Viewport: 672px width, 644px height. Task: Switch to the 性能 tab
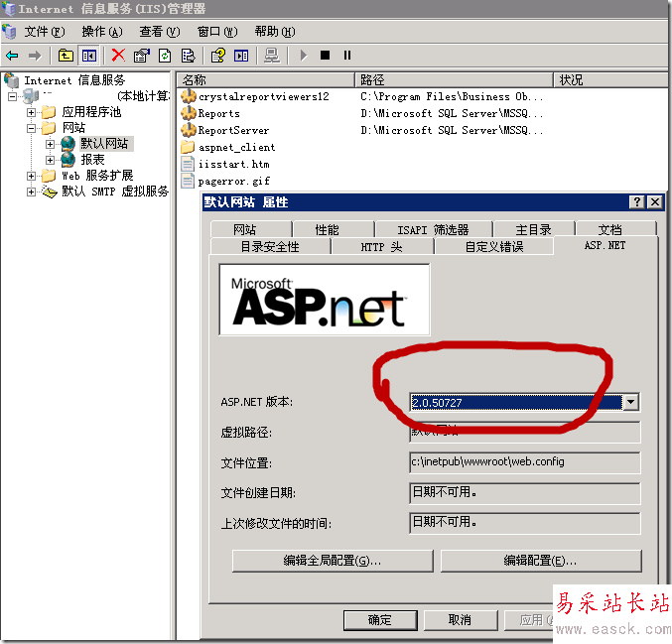pyautogui.click(x=334, y=229)
